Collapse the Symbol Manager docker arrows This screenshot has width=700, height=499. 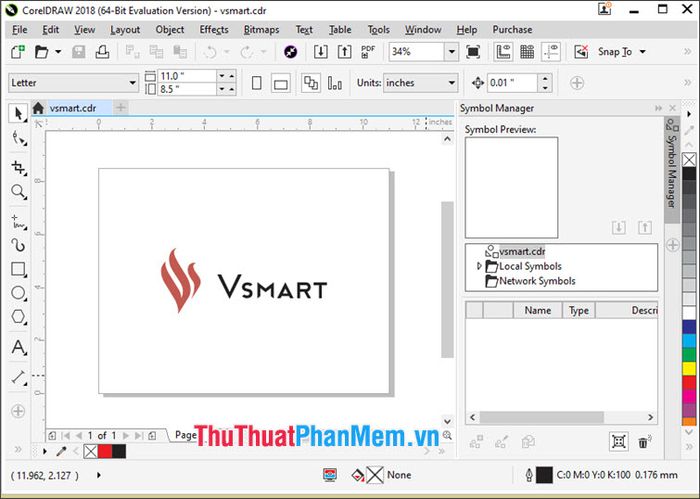658,108
